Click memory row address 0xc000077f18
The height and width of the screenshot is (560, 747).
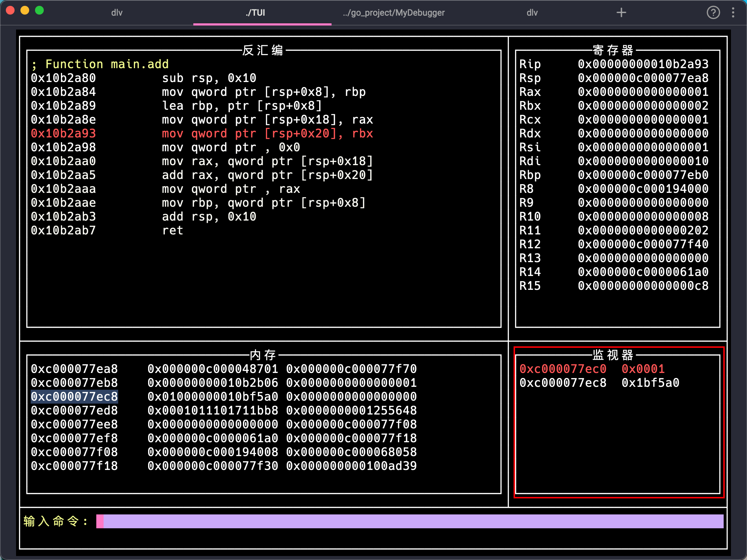74,466
